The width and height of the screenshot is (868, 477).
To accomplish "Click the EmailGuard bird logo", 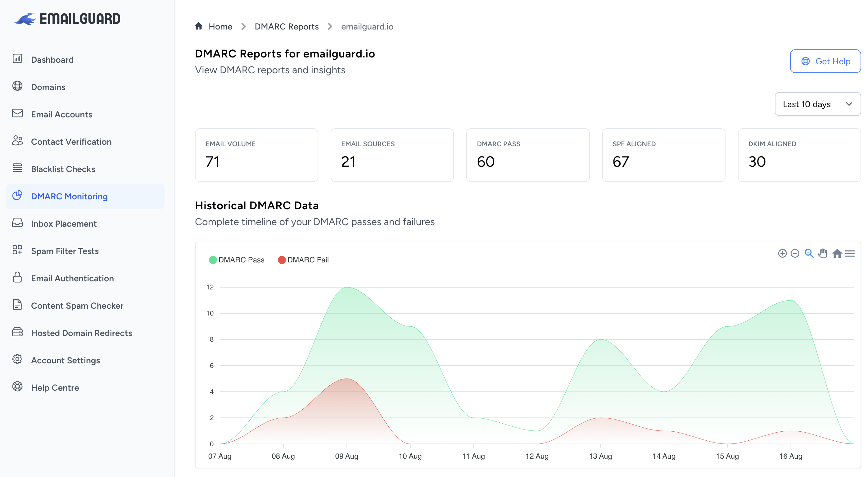I will (25, 19).
